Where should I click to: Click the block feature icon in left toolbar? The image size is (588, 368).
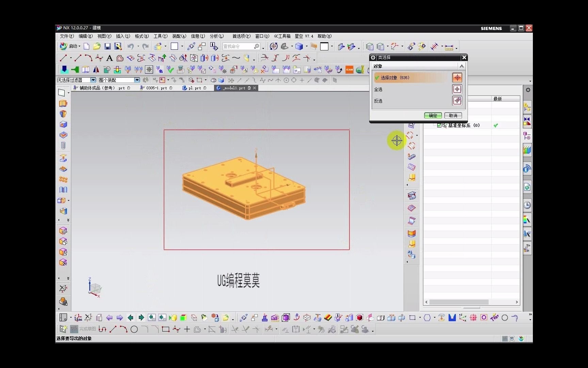tap(63, 124)
